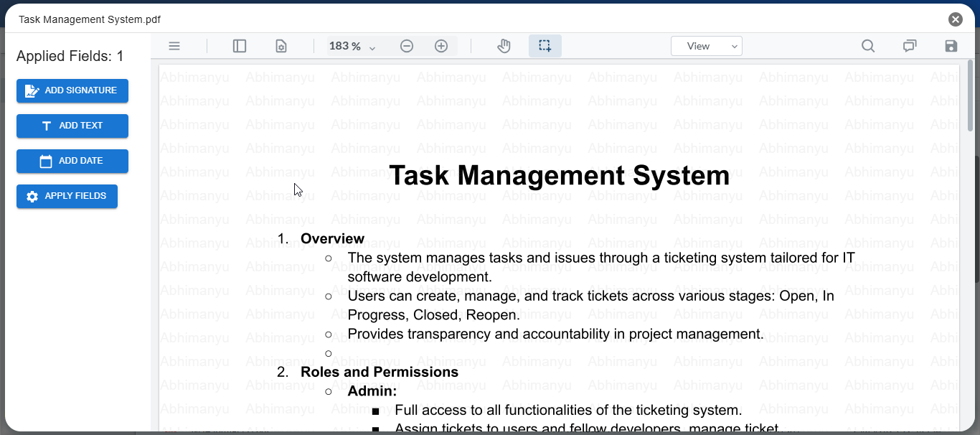980x435 pixels.
Task: Click 'Progress, Closed, Reopen.' text line
Action: 434,314
